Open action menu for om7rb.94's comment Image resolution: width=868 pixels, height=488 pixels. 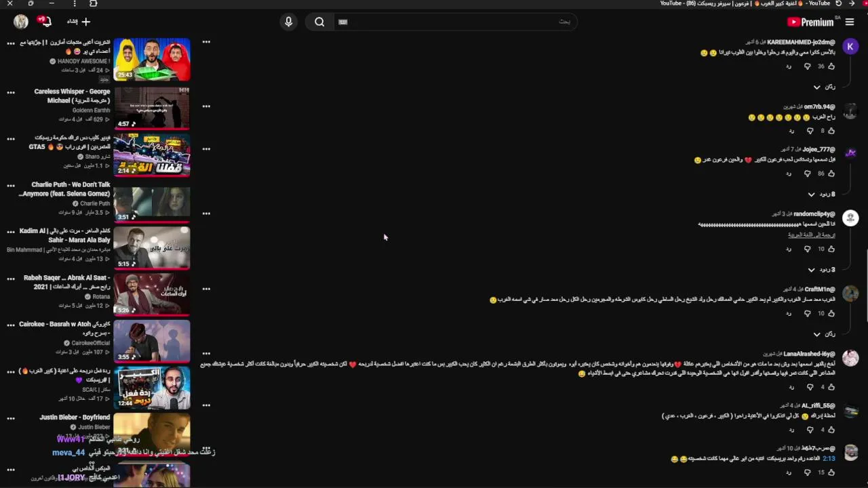(x=206, y=106)
